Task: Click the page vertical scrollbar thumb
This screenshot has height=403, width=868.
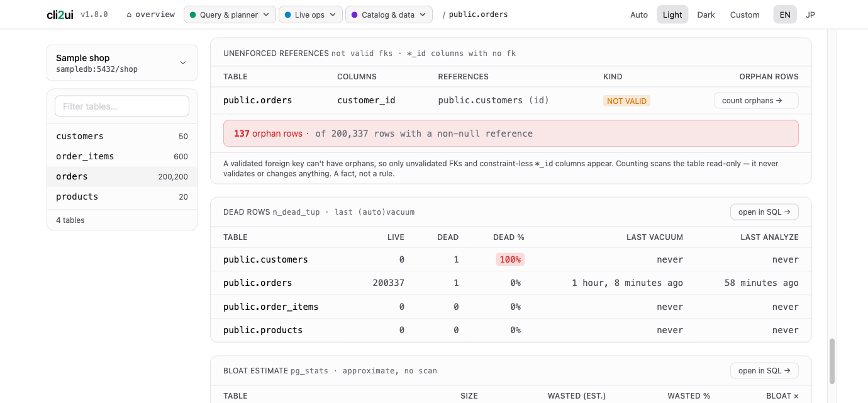Action: coord(832,361)
